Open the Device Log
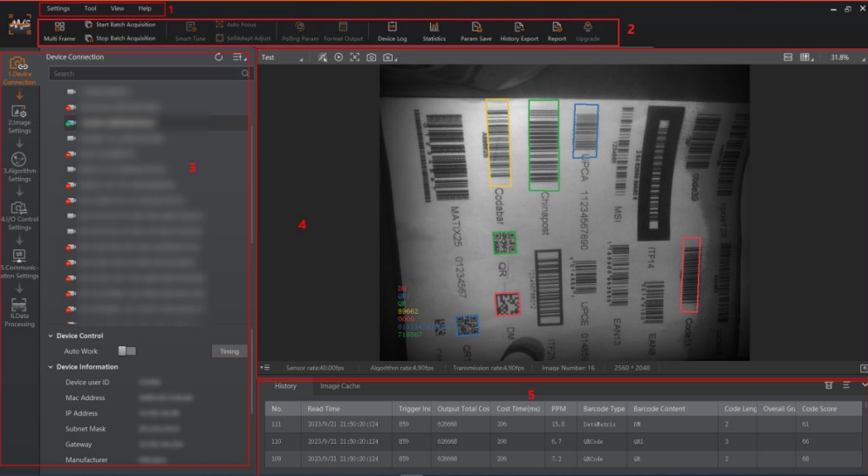The image size is (868, 476). (x=392, y=31)
